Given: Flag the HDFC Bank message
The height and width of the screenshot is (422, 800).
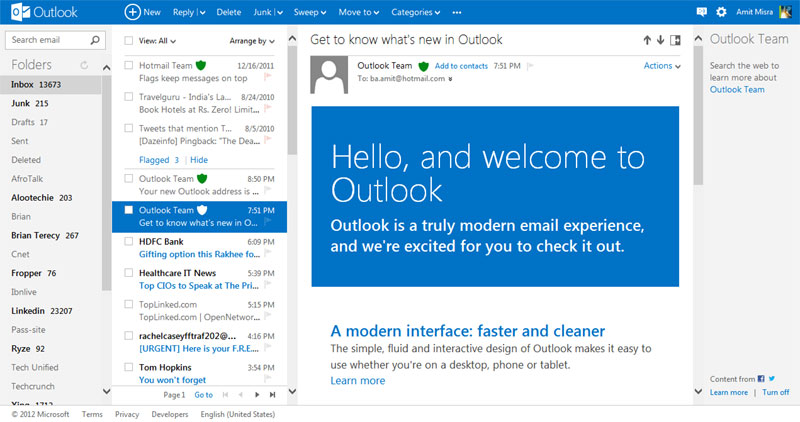Looking at the screenshot, I should 267,254.
